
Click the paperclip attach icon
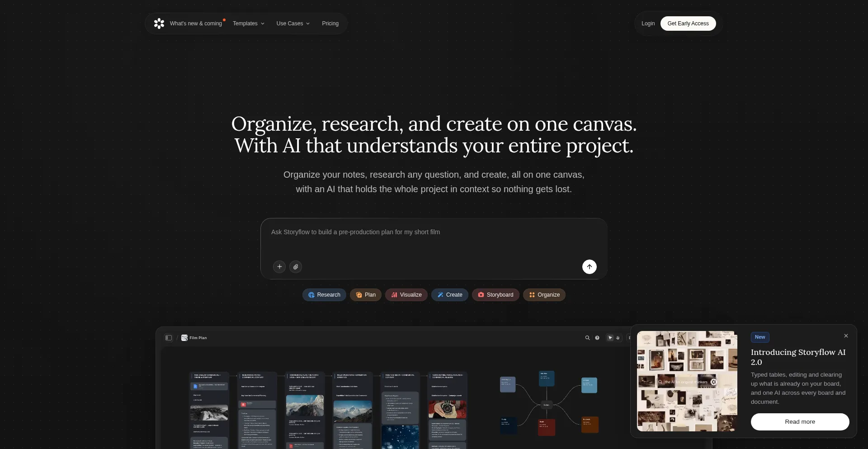click(x=296, y=267)
